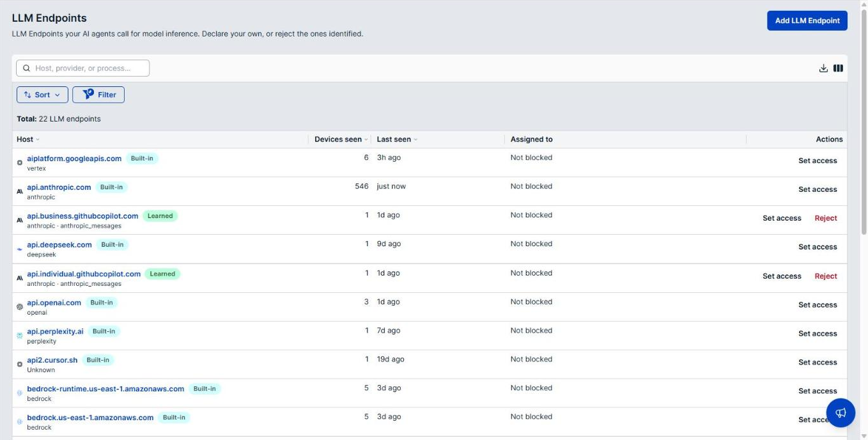This screenshot has height=440, width=868.
Task: Click Learned badge on api.business.githubcopilot.com
Action: [x=160, y=216]
